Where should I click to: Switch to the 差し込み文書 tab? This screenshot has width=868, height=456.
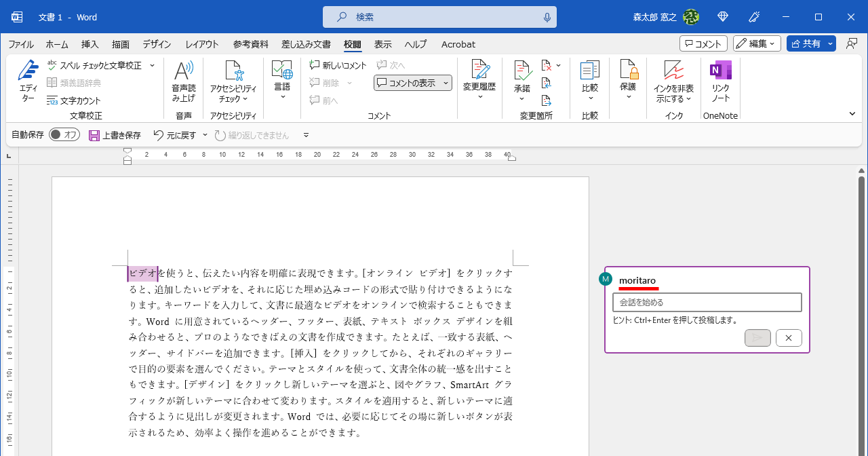point(307,44)
